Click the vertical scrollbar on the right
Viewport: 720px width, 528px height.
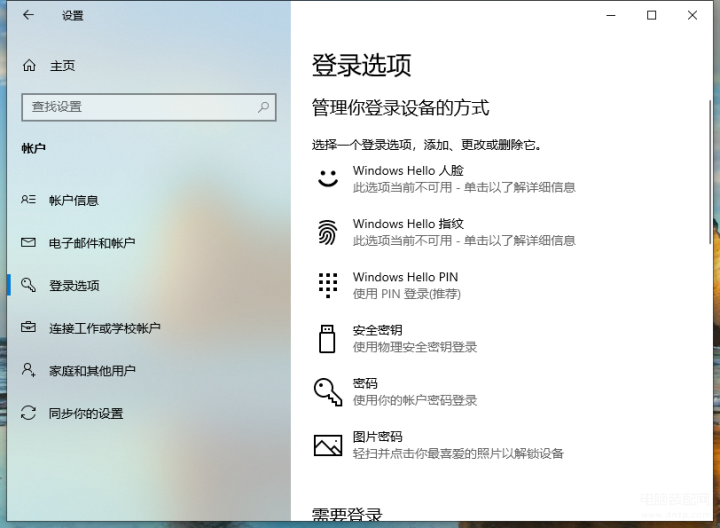click(711, 172)
